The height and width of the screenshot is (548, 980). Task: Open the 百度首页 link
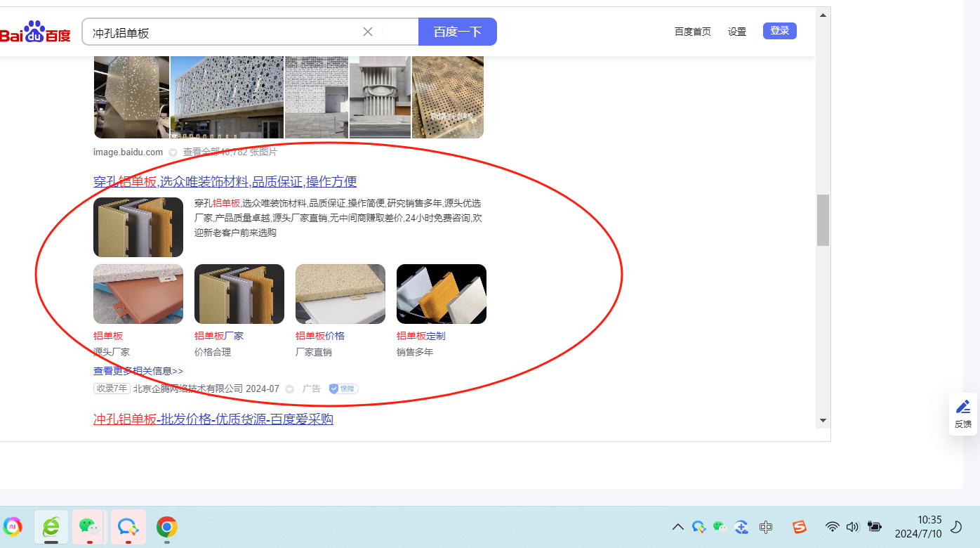(693, 32)
